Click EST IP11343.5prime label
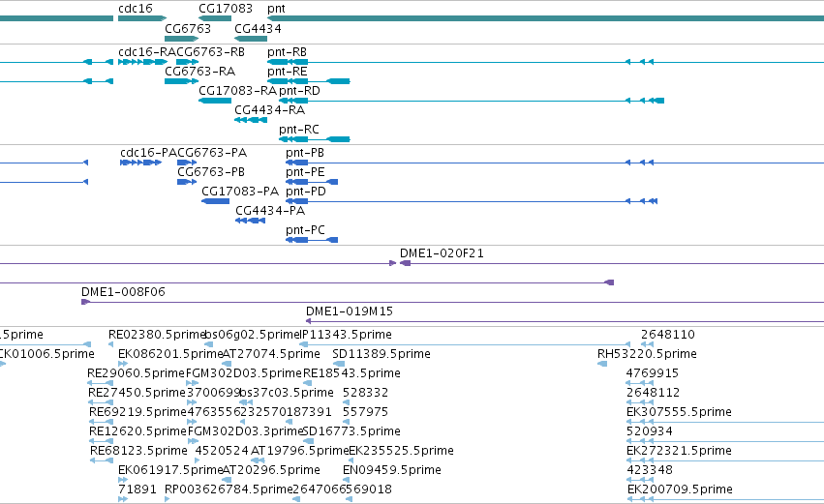Image resolution: width=824 pixels, height=504 pixels. (x=346, y=335)
